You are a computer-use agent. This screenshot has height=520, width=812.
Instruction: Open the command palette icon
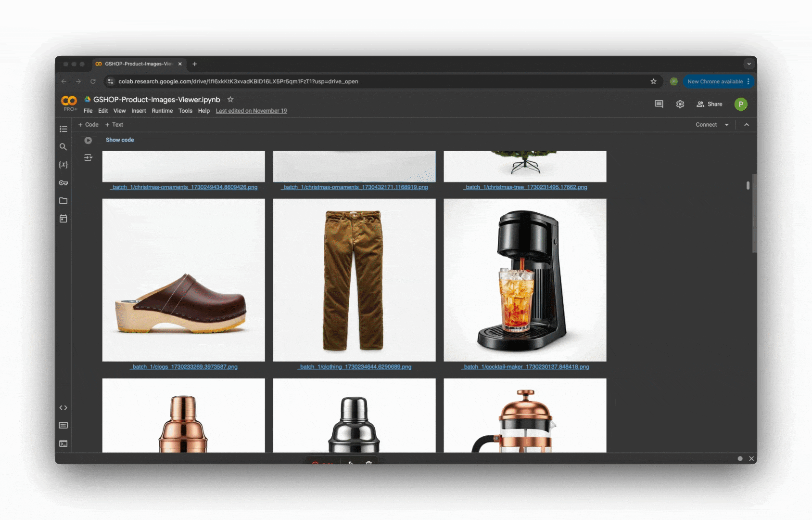tap(63, 425)
